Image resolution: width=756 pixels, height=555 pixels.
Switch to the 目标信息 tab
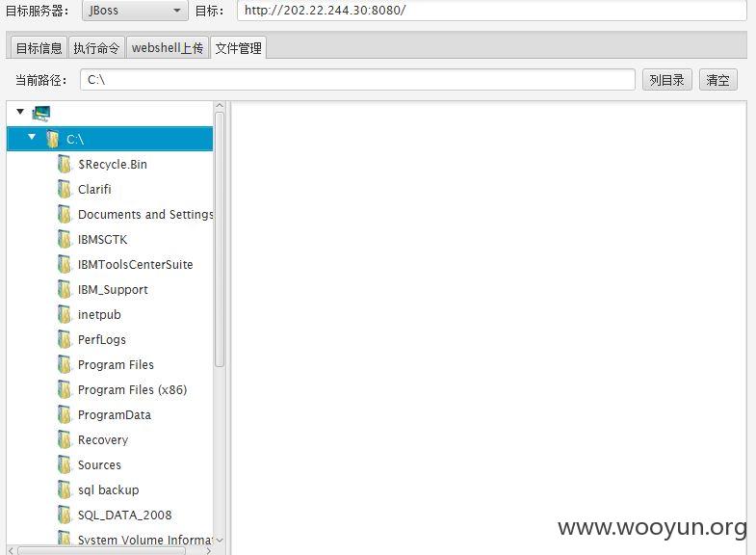point(39,48)
